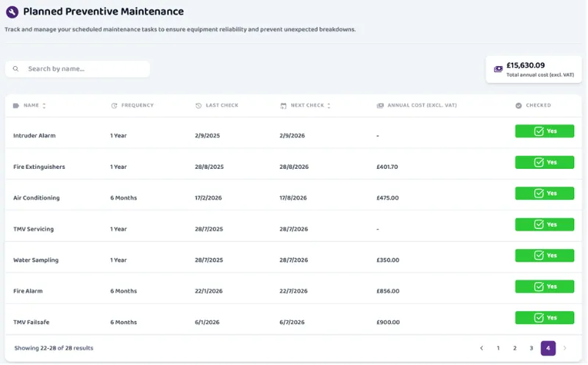Toggle Checked status for Water Sampling
This screenshot has width=588, height=365.
(x=545, y=256)
